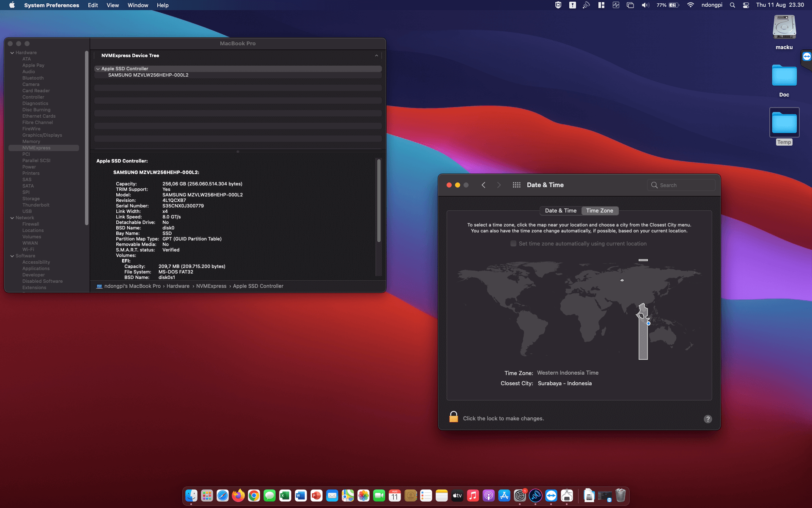Collapse the NVMExpress Device Tree section
This screenshot has height=508, width=812.
[x=376, y=55]
